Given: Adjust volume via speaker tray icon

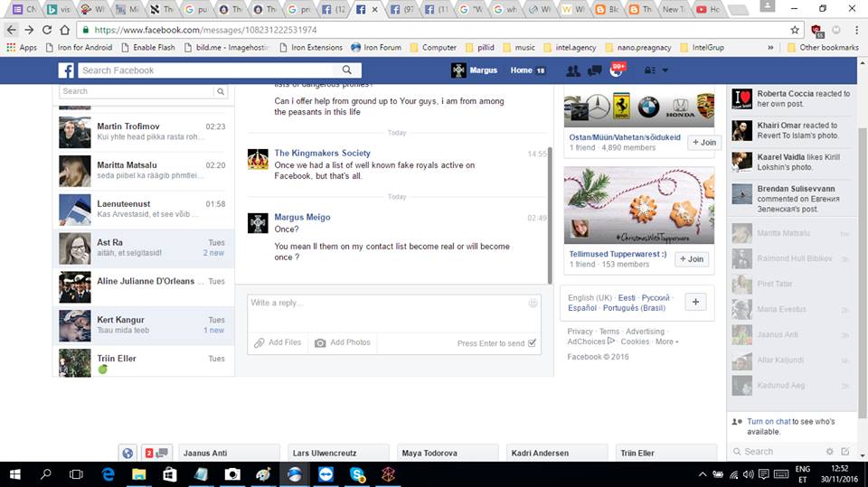Looking at the screenshot, I should 749,474.
